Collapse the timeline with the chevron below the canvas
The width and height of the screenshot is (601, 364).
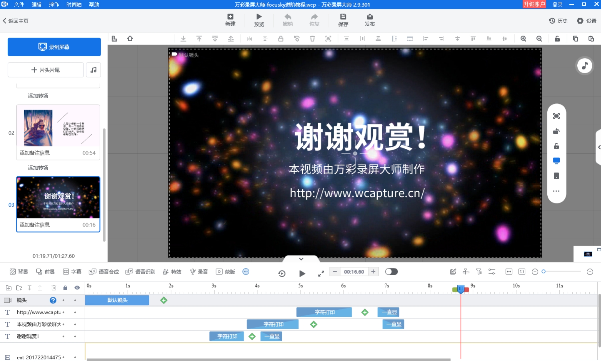click(x=301, y=259)
